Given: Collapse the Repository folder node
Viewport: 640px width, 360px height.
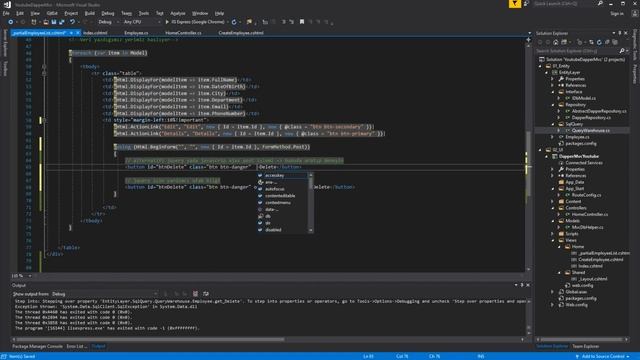Looking at the screenshot, I should pos(553,105).
